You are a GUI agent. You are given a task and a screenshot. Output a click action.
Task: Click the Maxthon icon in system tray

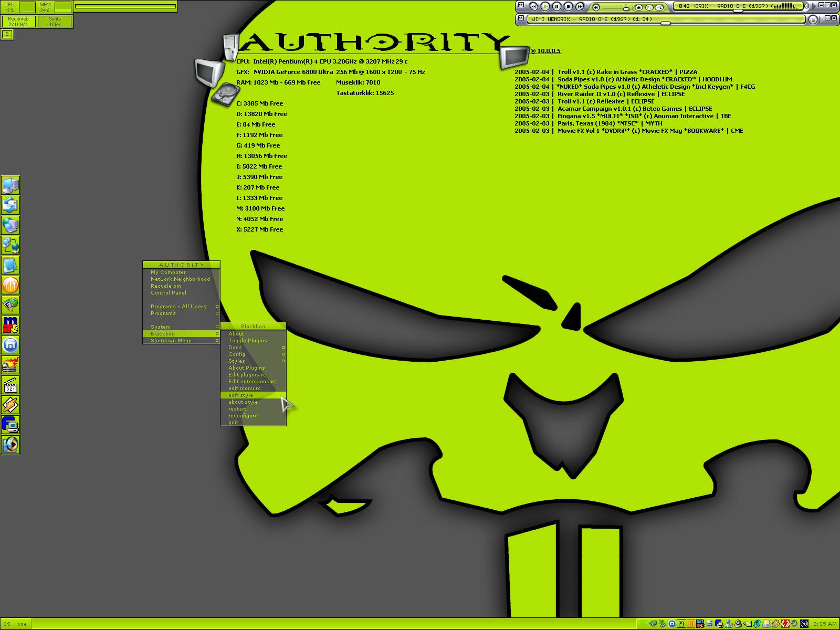point(671,624)
